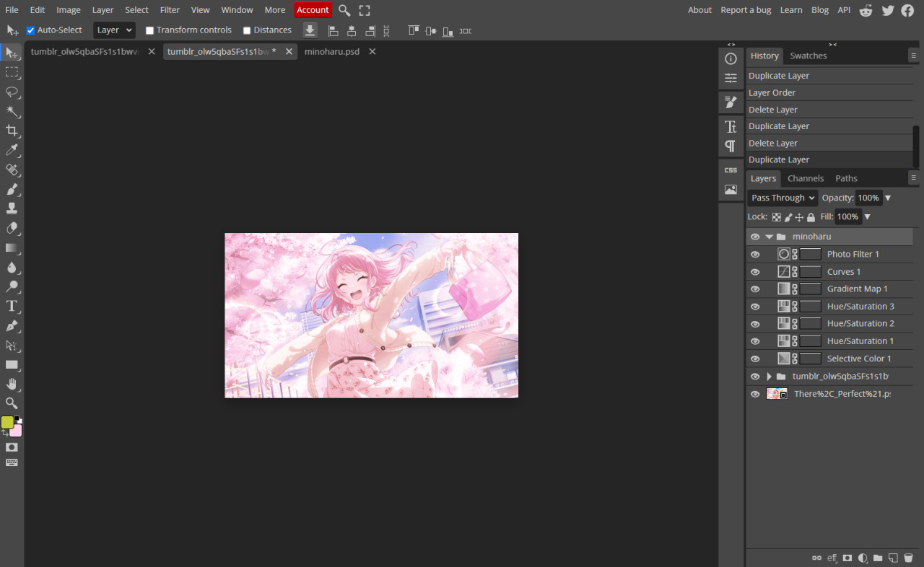Toggle visibility of the minoharu folder
924x567 pixels.
755,237
